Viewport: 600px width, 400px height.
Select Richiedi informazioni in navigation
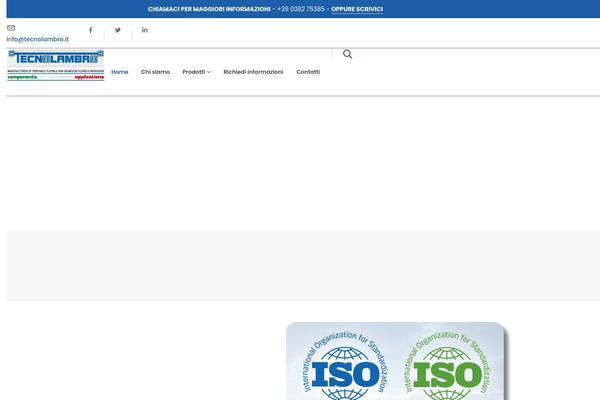pos(253,72)
